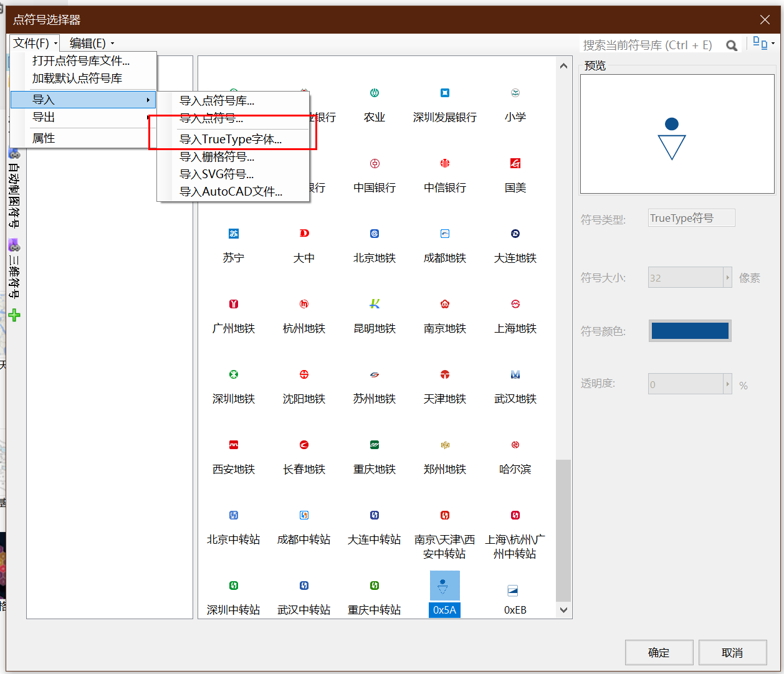Click the search magnifier icon
784x674 pixels.
pos(732,45)
